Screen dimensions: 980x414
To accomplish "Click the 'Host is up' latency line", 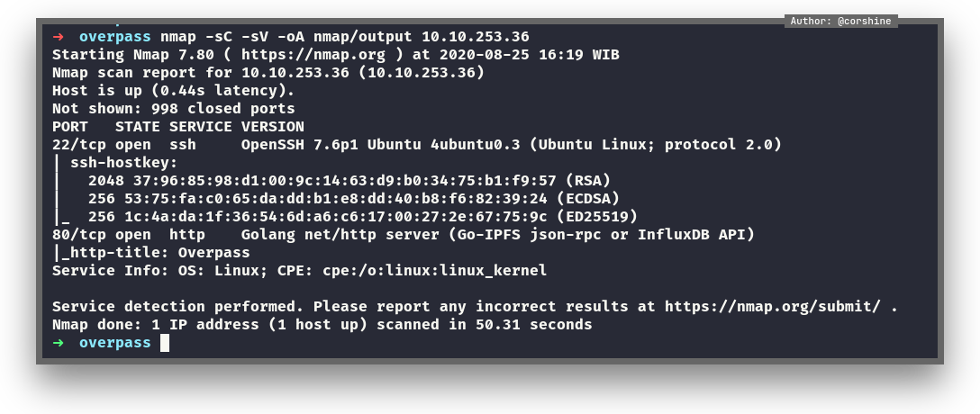I will 173,91.
